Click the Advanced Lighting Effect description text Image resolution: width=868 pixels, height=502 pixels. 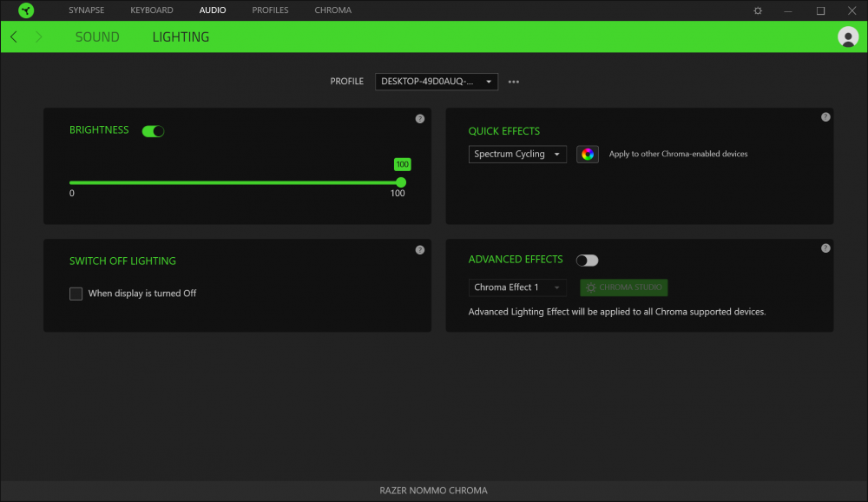(616, 312)
